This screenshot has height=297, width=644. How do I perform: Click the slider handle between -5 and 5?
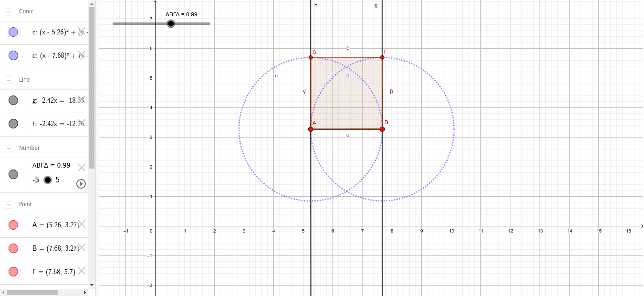pyautogui.click(x=48, y=180)
